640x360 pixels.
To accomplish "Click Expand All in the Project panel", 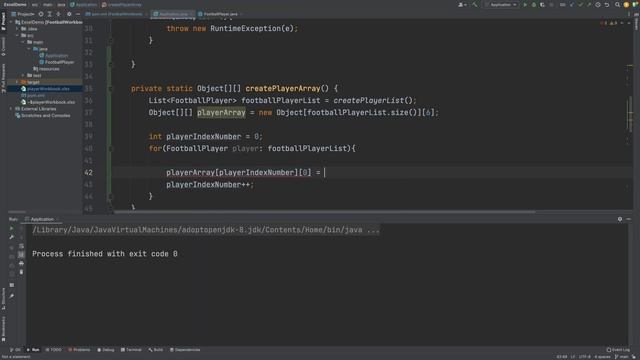I will (50, 14).
